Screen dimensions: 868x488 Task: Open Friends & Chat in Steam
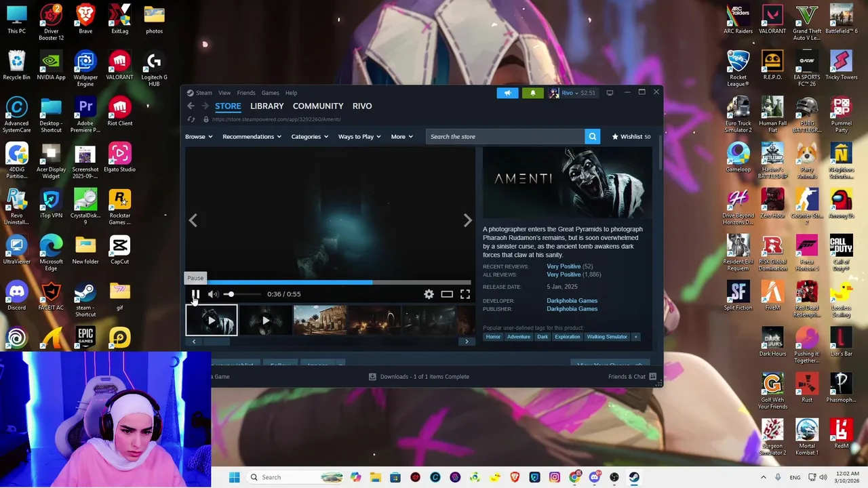click(632, 377)
